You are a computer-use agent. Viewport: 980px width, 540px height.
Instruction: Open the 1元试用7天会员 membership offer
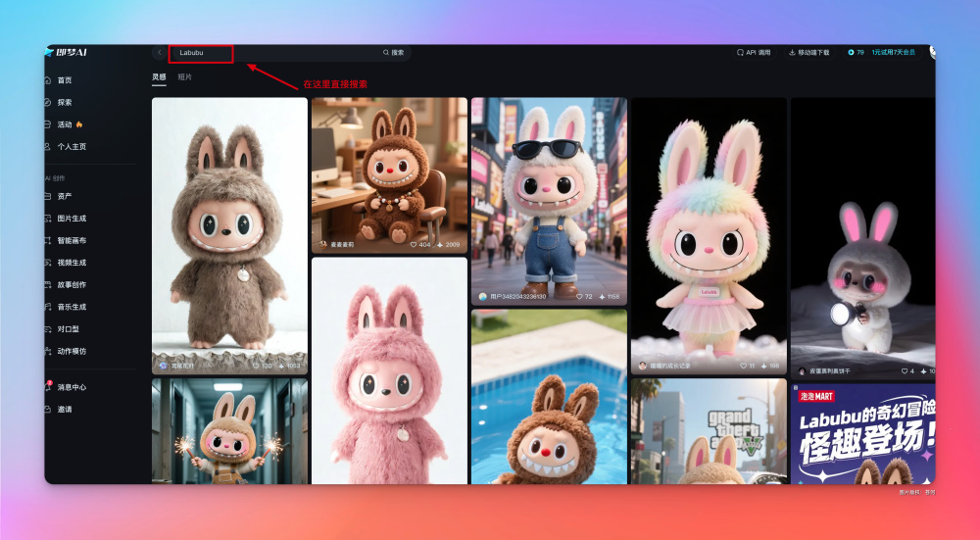click(x=894, y=53)
